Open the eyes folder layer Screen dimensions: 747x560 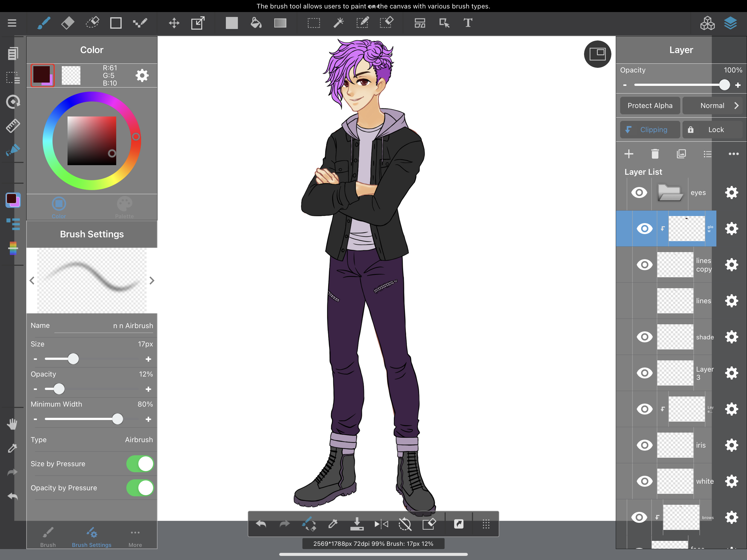point(670,192)
